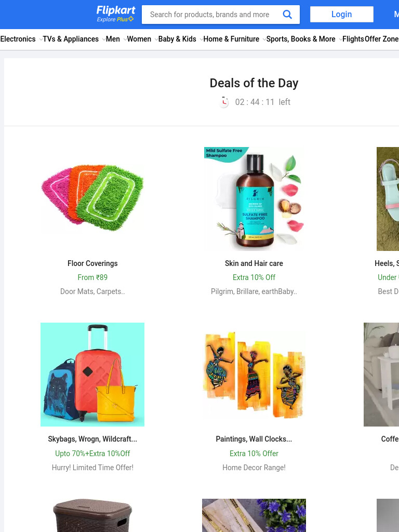Open the Sports, Books & More menu

[301, 39]
